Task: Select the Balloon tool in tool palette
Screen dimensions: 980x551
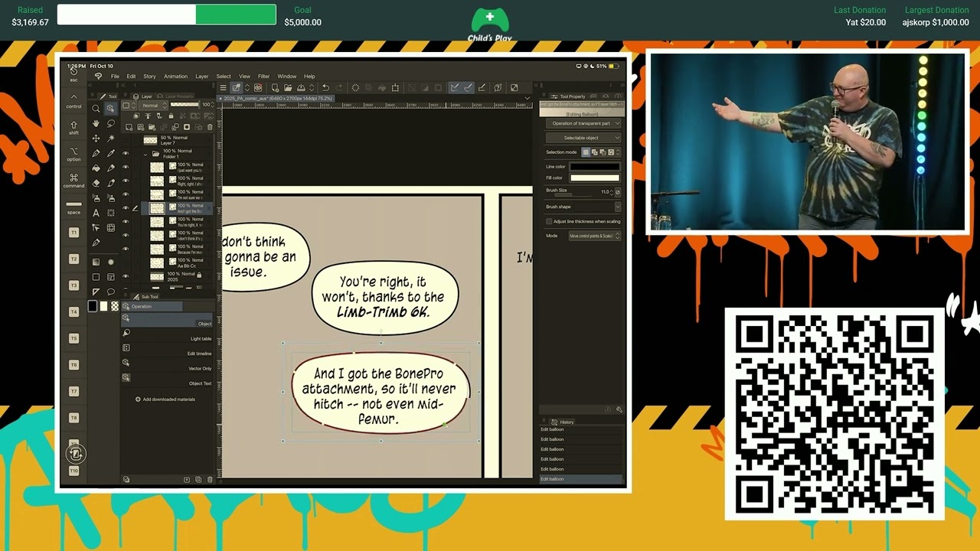Action: click(110, 291)
